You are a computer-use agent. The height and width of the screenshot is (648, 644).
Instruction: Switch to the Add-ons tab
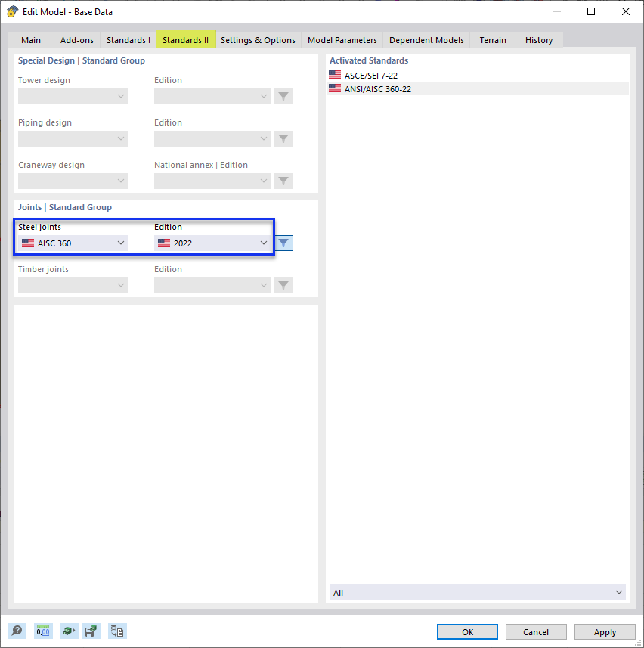pyautogui.click(x=77, y=40)
